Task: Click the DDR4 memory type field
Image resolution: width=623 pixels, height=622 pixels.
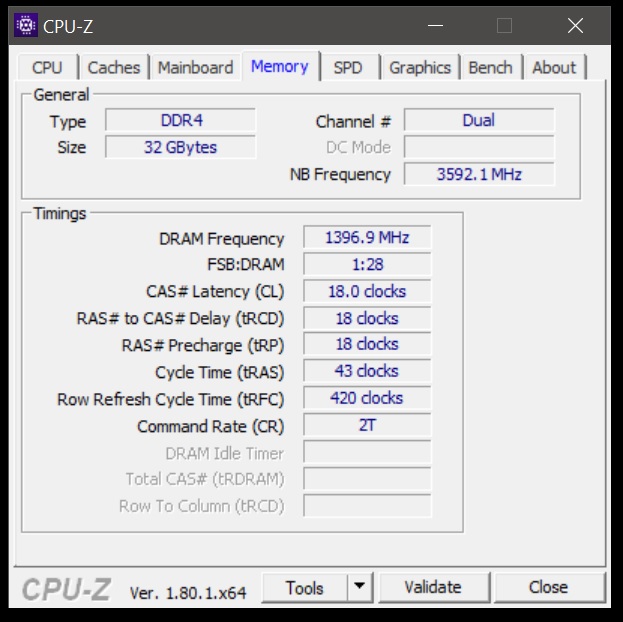Action: point(180,120)
